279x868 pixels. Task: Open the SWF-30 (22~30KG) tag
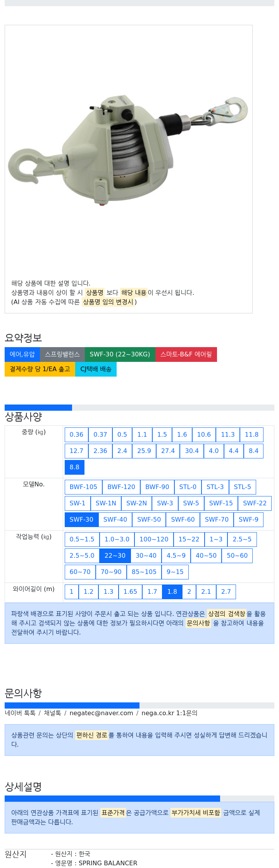click(x=120, y=354)
